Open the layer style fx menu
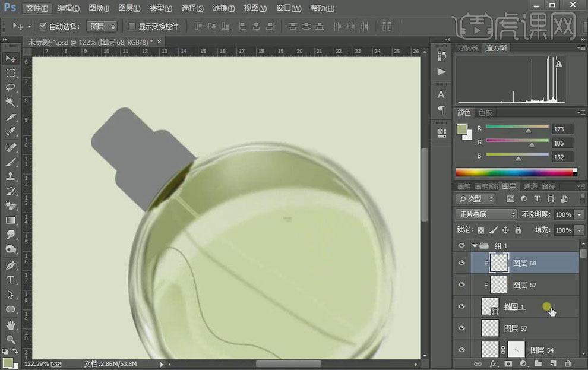This screenshot has height=370, width=588. [493, 363]
